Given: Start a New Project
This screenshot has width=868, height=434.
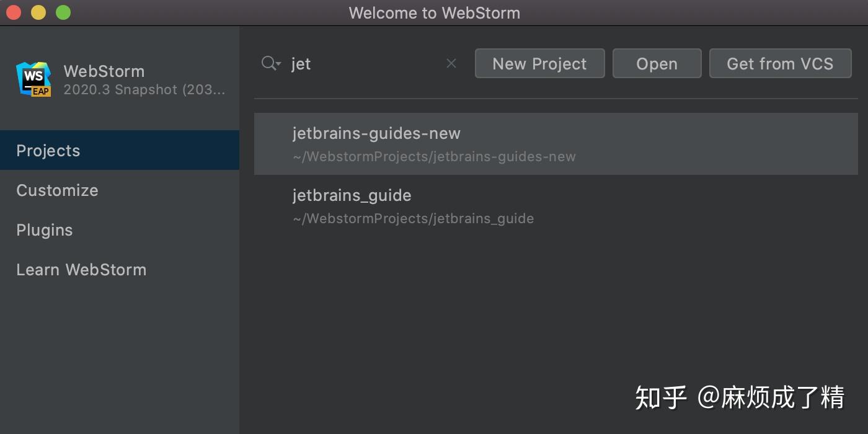Looking at the screenshot, I should tap(539, 63).
